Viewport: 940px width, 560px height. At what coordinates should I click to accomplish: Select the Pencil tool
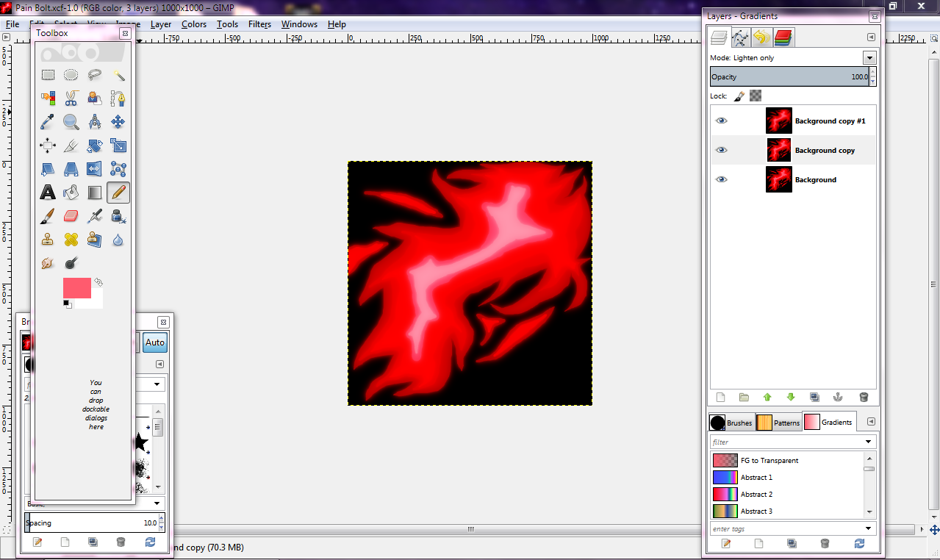118,193
